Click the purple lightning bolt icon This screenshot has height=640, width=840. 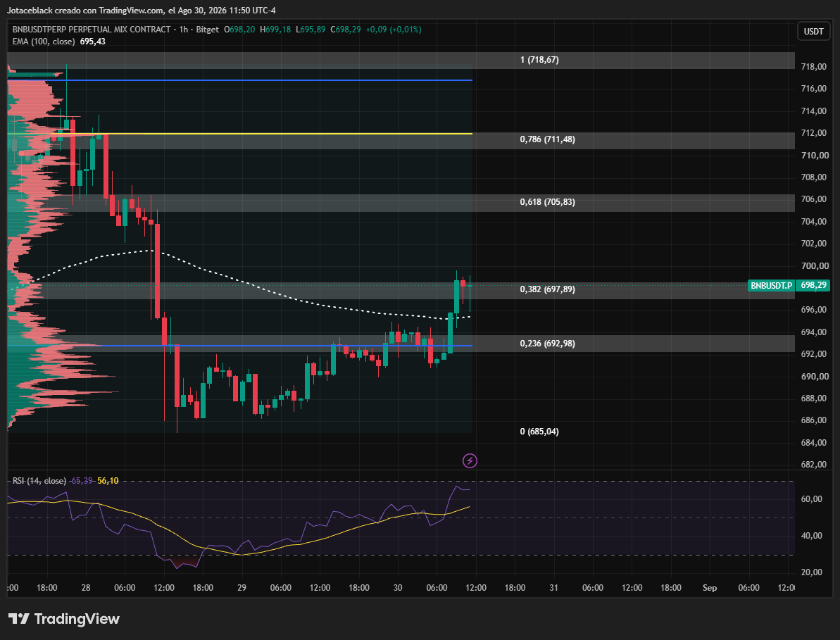pyautogui.click(x=470, y=460)
